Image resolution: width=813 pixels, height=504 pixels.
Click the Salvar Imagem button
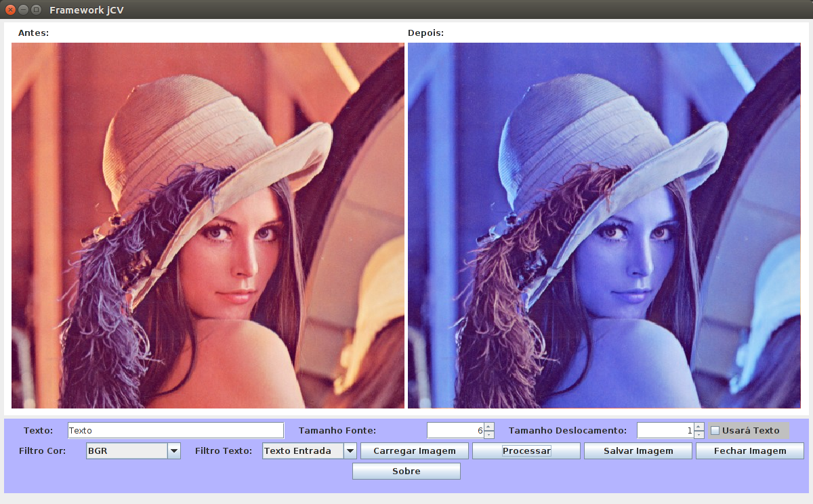638,450
